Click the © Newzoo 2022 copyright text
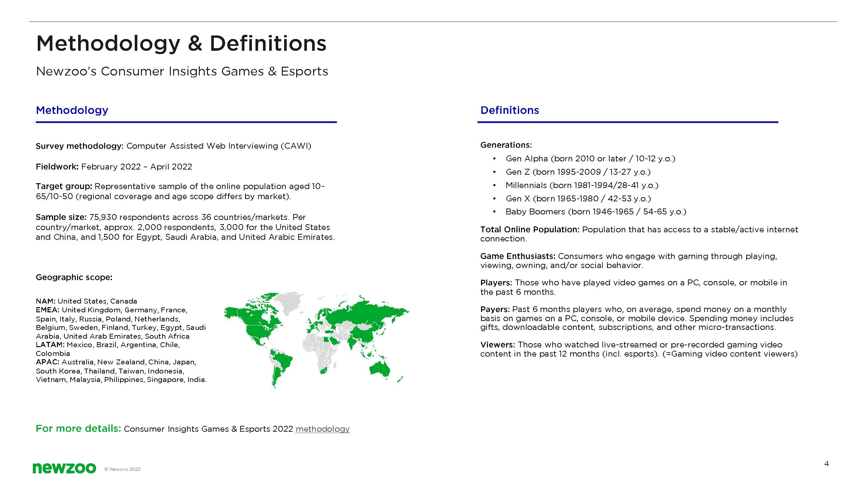The height and width of the screenshot is (488, 868). click(122, 469)
